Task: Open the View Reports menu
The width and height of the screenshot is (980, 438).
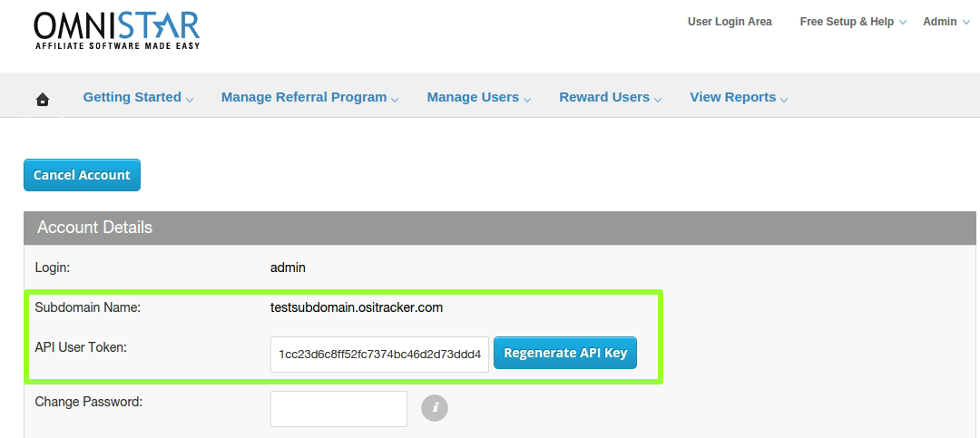Action: [x=732, y=97]
